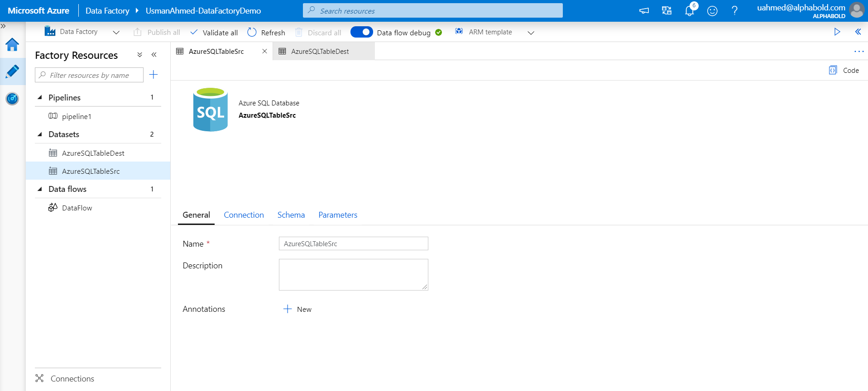
Task: Select the Author pencil icon
Action: (x=12, y=72)
